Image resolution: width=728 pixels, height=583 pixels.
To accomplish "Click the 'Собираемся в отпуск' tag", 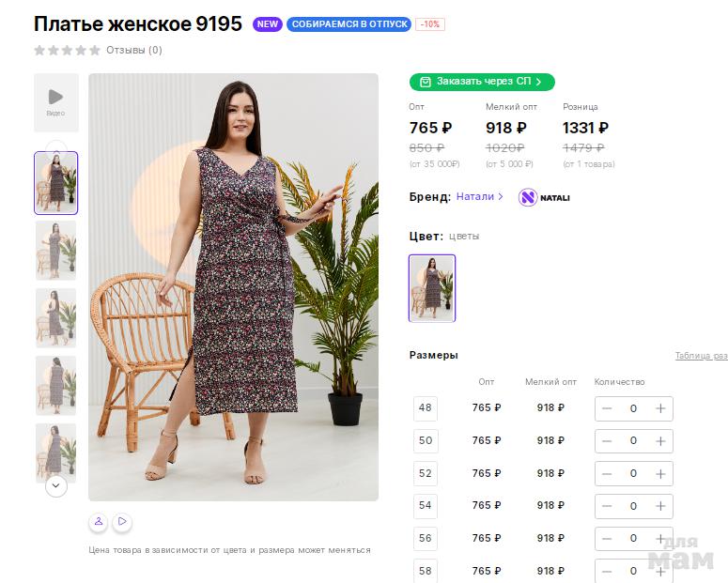I will [349, 24].
